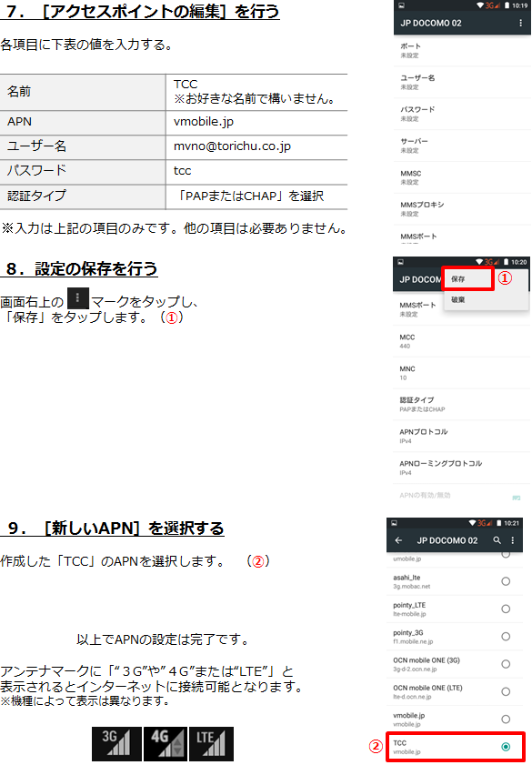The width and height of the screenshot is (532, 765).
Task: Tap picture notification icon in 10:21 status bar
Action: pos(394,523)
